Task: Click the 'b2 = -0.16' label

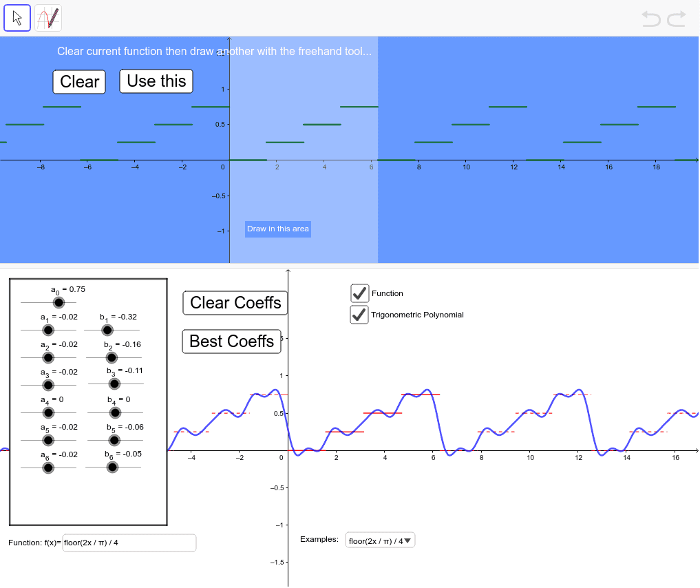Action: click(x=123, y=345)
